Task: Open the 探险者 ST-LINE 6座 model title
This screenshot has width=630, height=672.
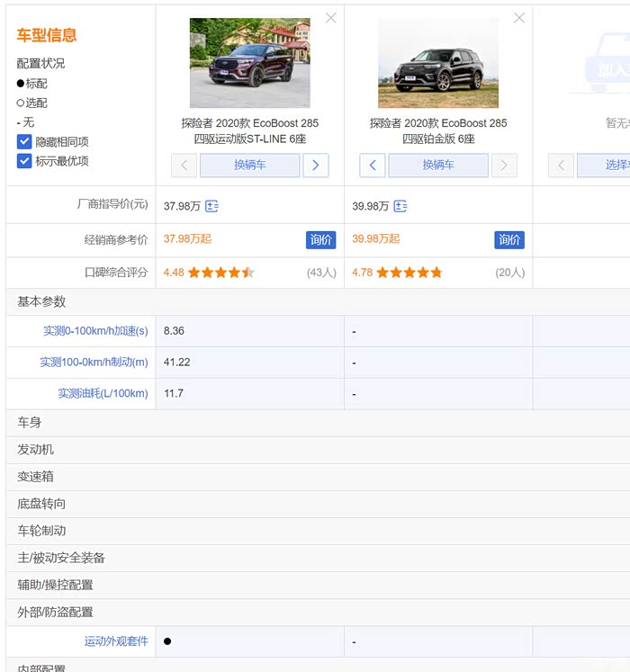Action: (x=250, y=130)
